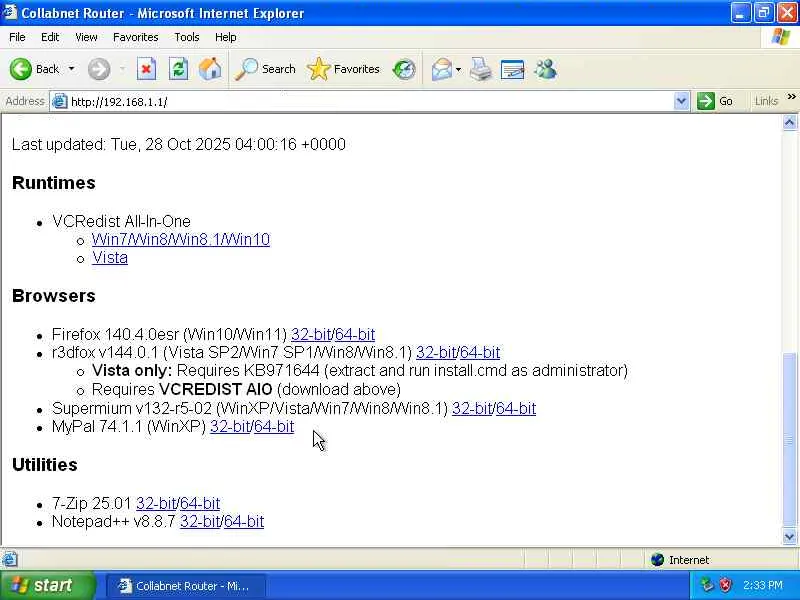Open the History clock icon
Image resolution: width=800 pixels, height=600 pixels.
coord(404,69)
